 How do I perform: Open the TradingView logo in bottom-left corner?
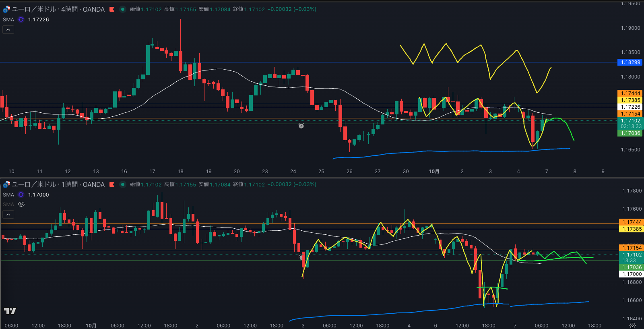[x=10, y=311]
